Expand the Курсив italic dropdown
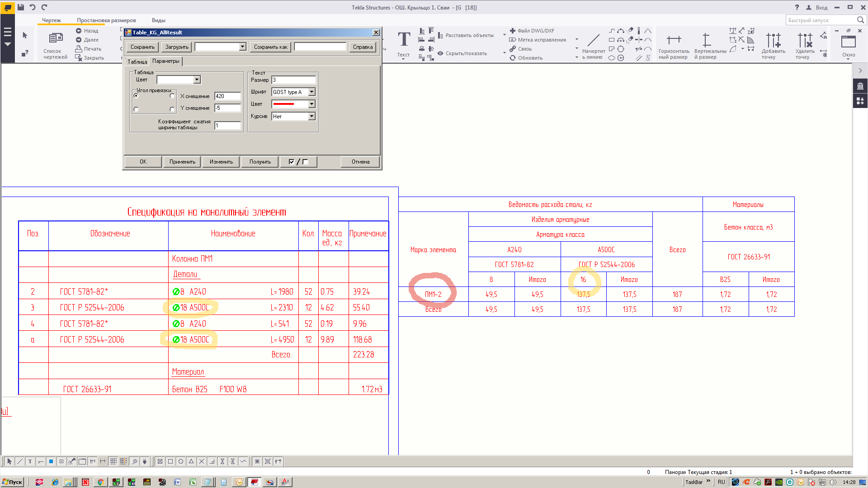Viewport: 868px width, 488px height. click(x=311, y=117)
